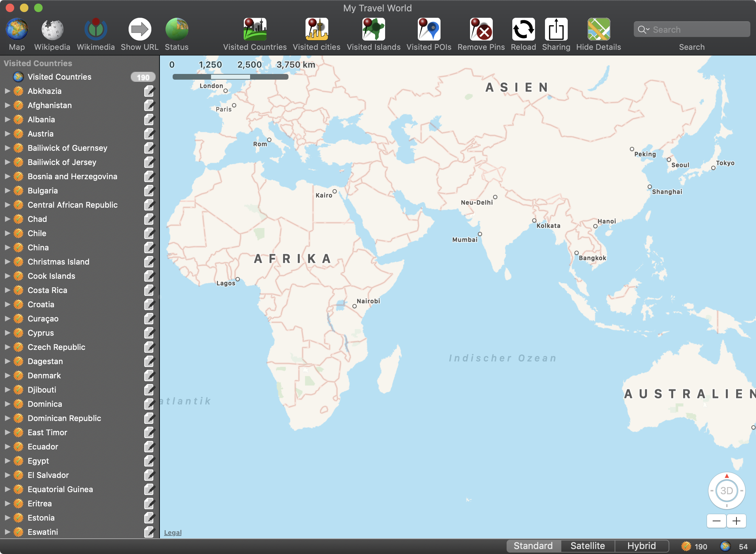
Task: Expand the El Salvador row
Action: tap(7, 475)
